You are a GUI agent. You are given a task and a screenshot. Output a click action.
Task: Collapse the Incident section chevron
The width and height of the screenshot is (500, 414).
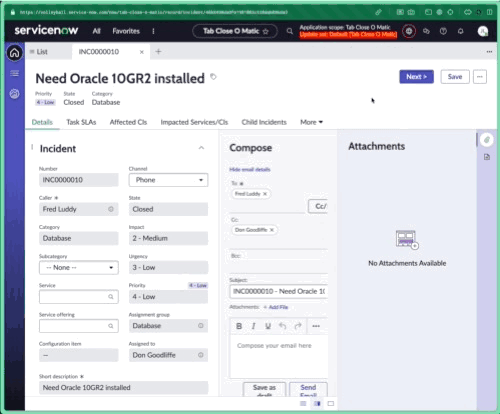[x=201, y=148]
